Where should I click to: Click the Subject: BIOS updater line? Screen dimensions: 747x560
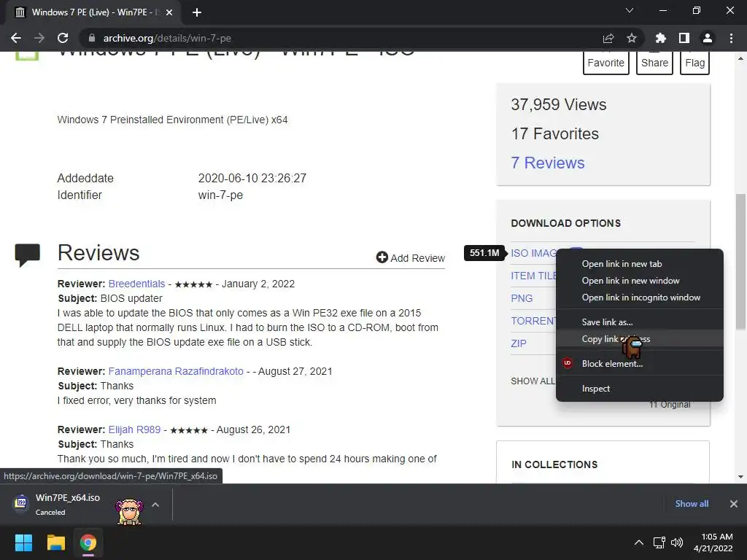[x=110, y=298]
